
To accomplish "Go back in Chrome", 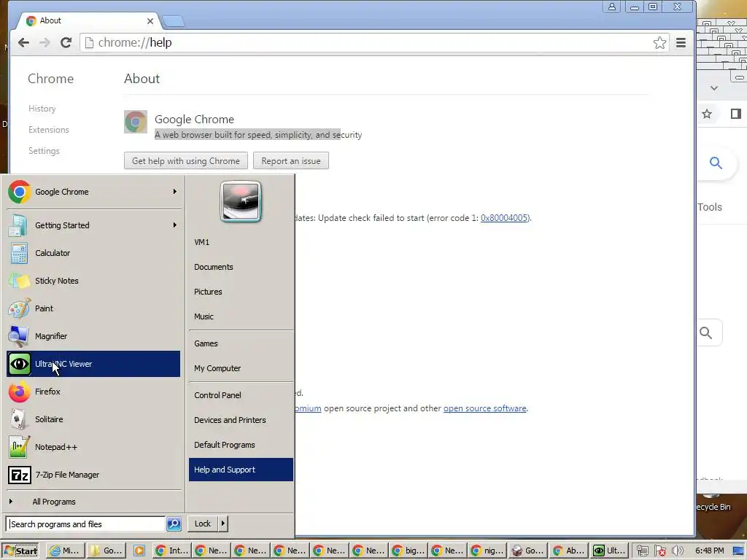I will click(x=23, y=43).
